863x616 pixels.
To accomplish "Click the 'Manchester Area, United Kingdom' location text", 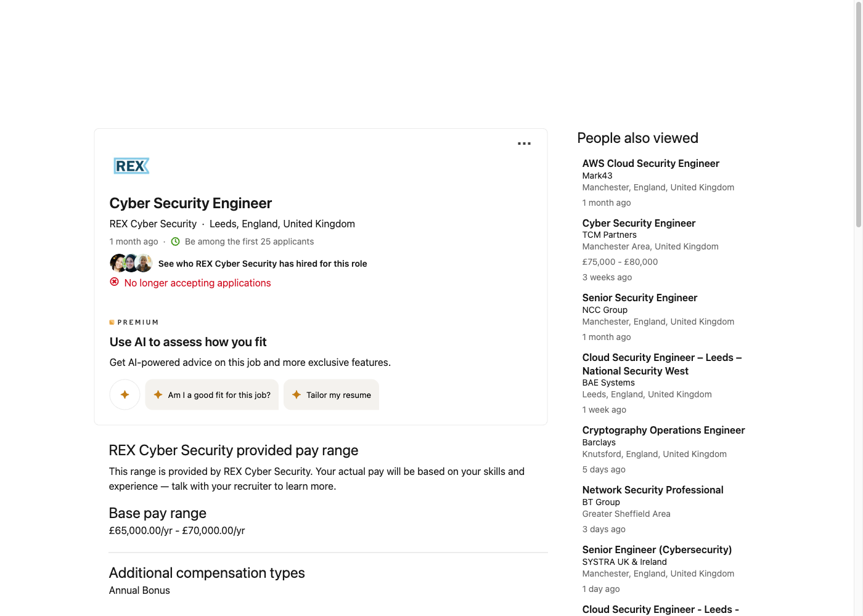I will point(650,246).
